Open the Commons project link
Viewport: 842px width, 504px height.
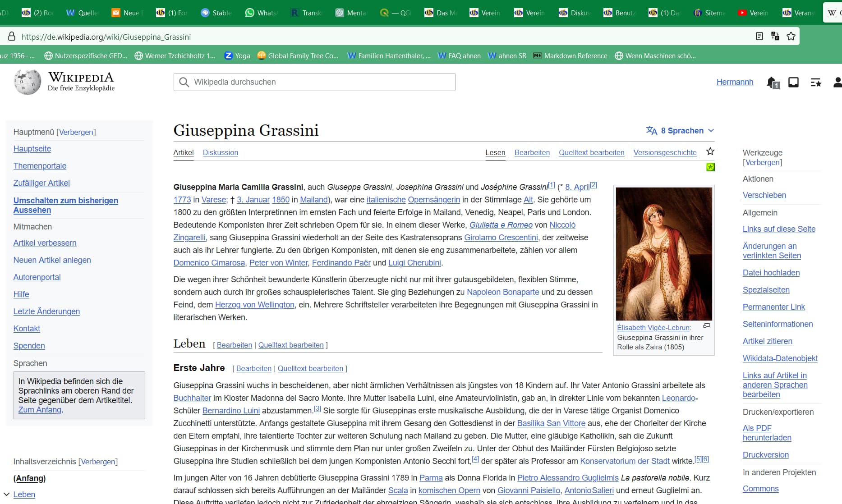(760, 489)
